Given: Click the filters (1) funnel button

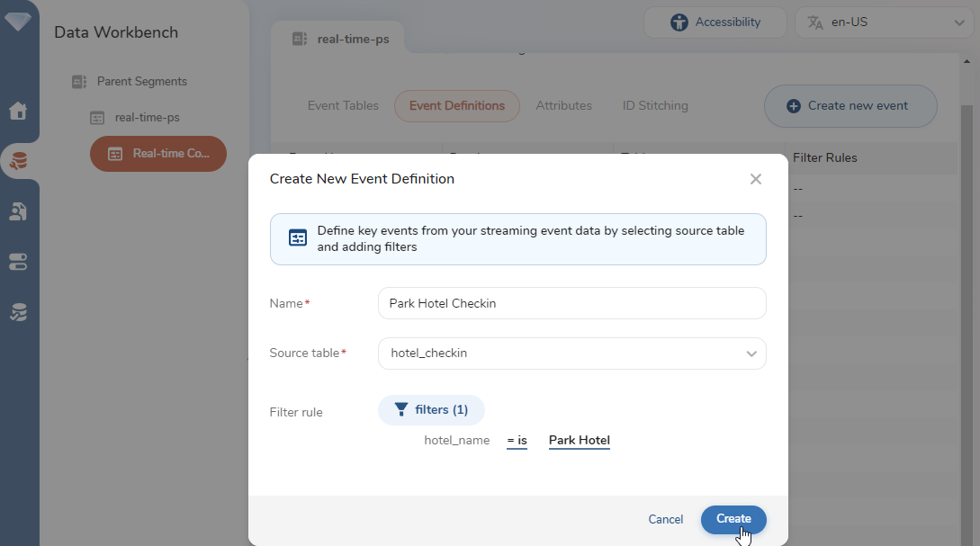Looking at the screenshot, I should coord(431,410).
